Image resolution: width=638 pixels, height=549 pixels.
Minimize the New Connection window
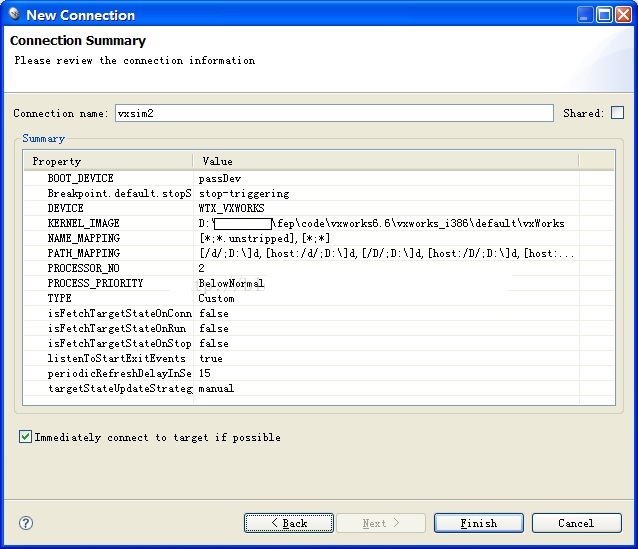pos(585,15)
